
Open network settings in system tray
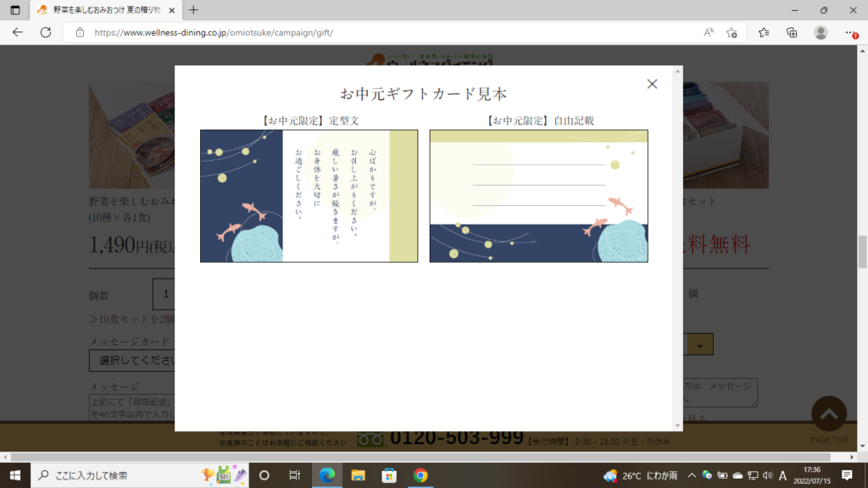pyautogui.click(x=753, y=475)
